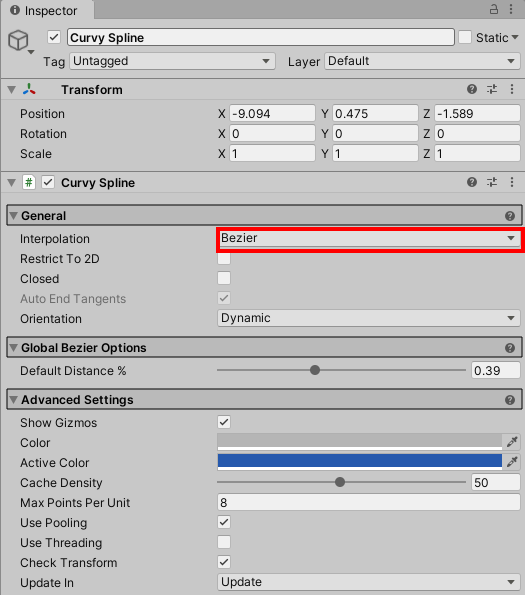Click the Position Z field
525x595 pixels.
coord(477,113)
